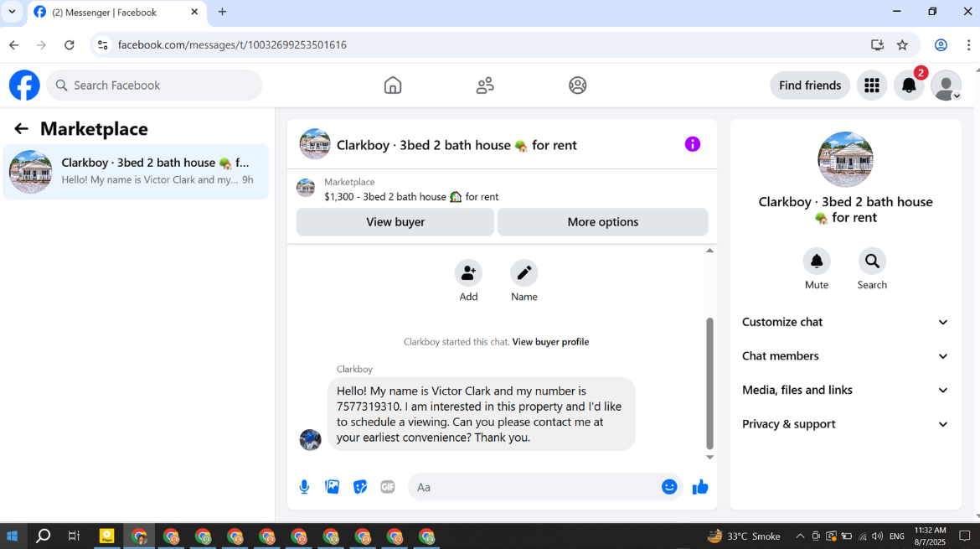
Task: Choose a GIF icon
Action: pyautogui.click(x=388, y=487)
